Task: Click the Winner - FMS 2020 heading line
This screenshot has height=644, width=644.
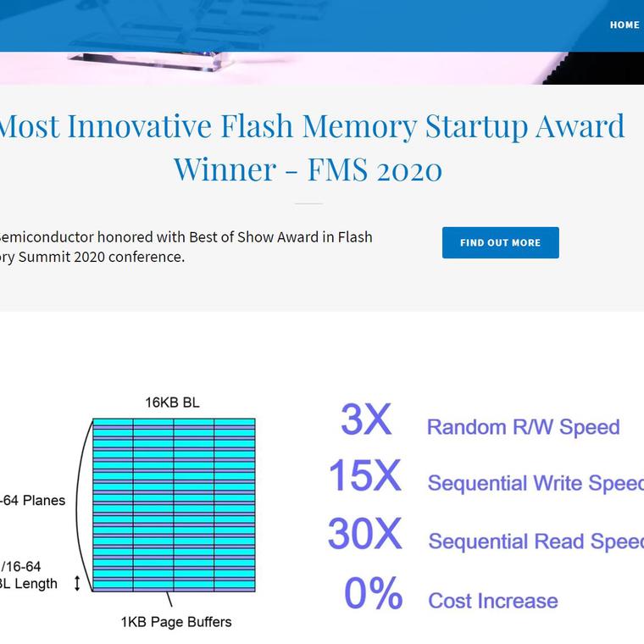Action: (x=308, y=169)
